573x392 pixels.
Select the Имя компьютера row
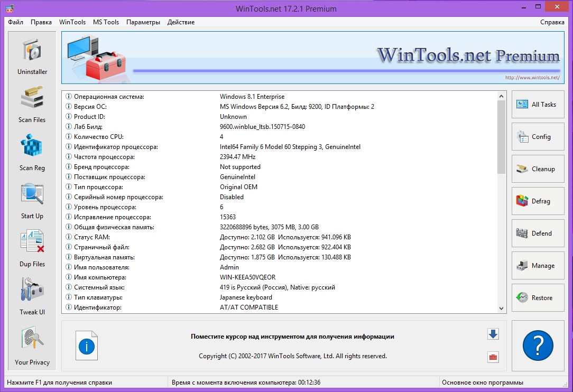(280, 277)
